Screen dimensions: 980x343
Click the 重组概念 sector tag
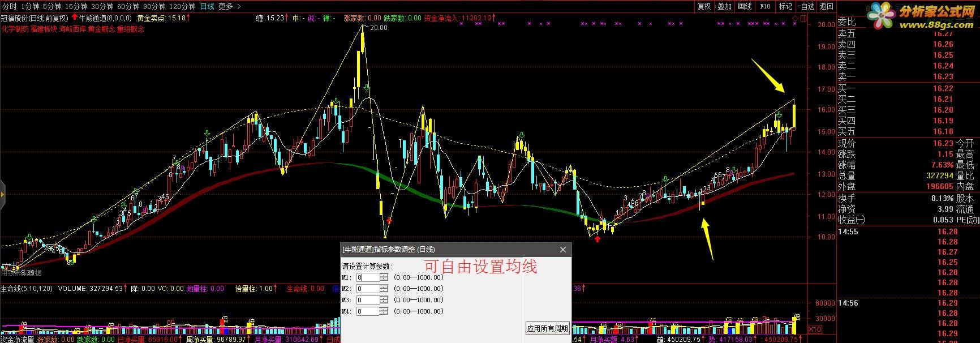(130, 29)
